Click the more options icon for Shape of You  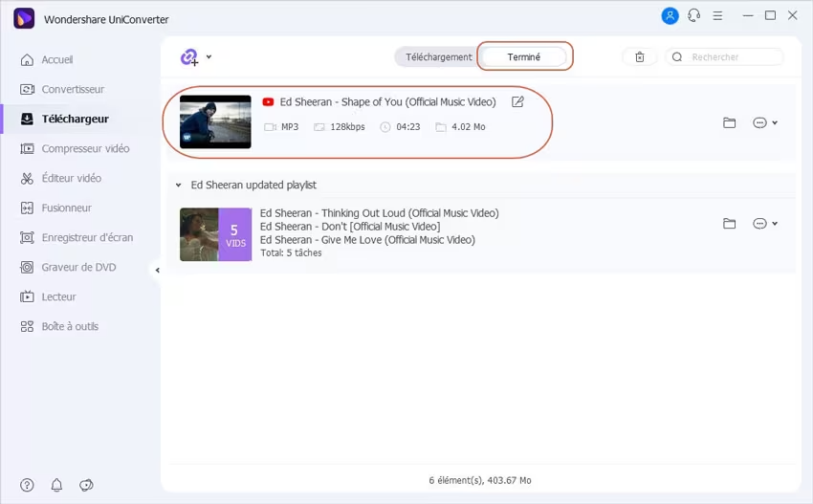(759, 122)
